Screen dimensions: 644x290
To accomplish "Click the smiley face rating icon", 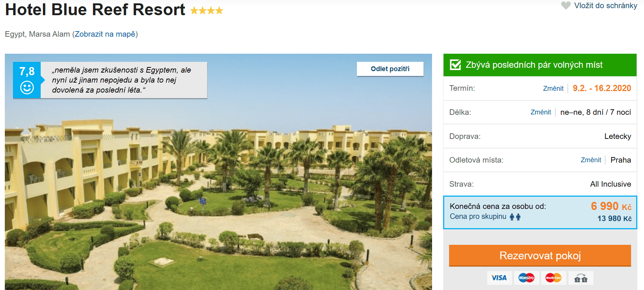I will click(x=27, y=87).
